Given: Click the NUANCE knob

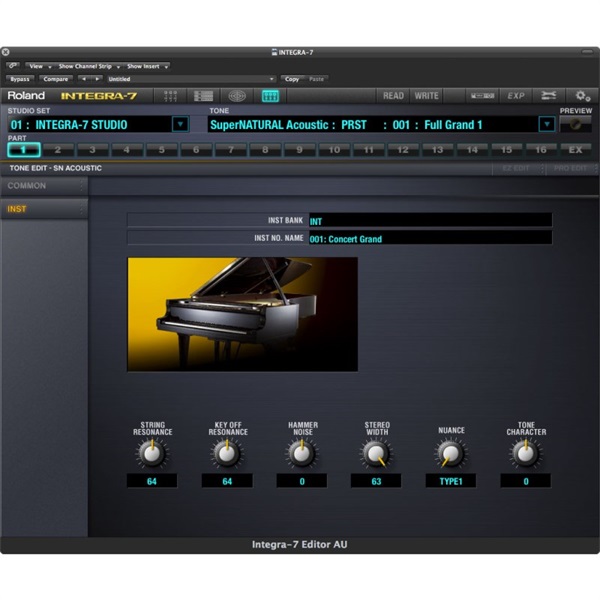Looking at the screenshot, I should pyautogui.click(x=451, y=453).
